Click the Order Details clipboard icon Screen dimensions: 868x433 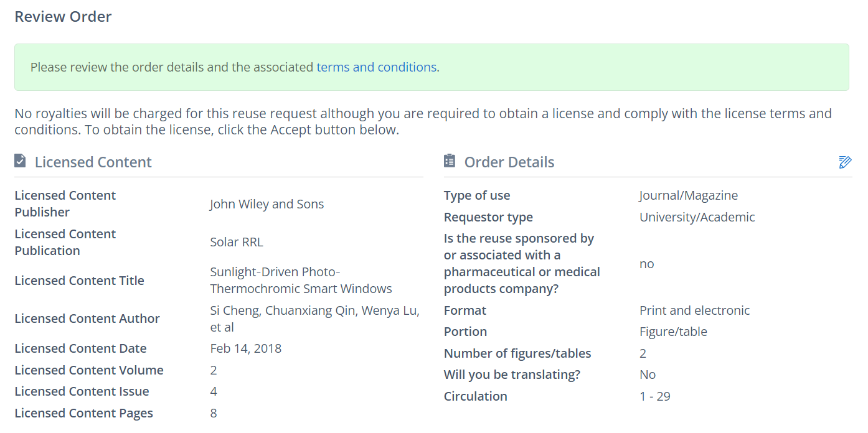point(450,161)
